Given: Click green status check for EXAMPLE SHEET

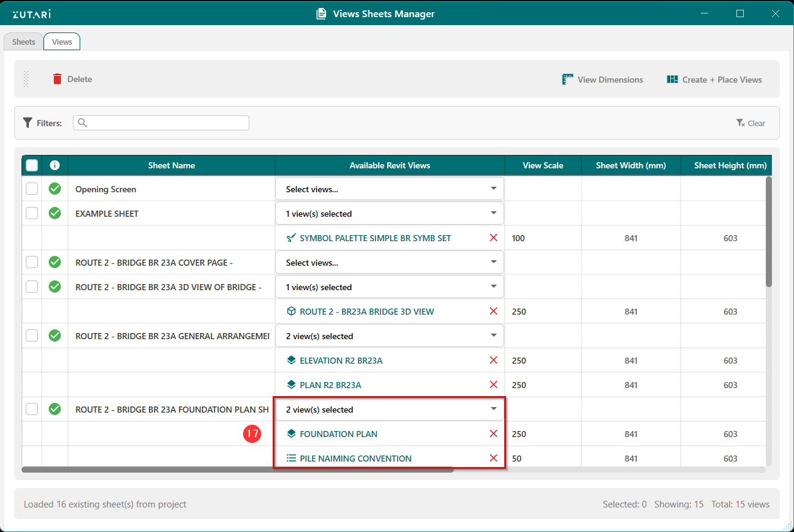Looking at the screenshot, I should tap(55, 213).
